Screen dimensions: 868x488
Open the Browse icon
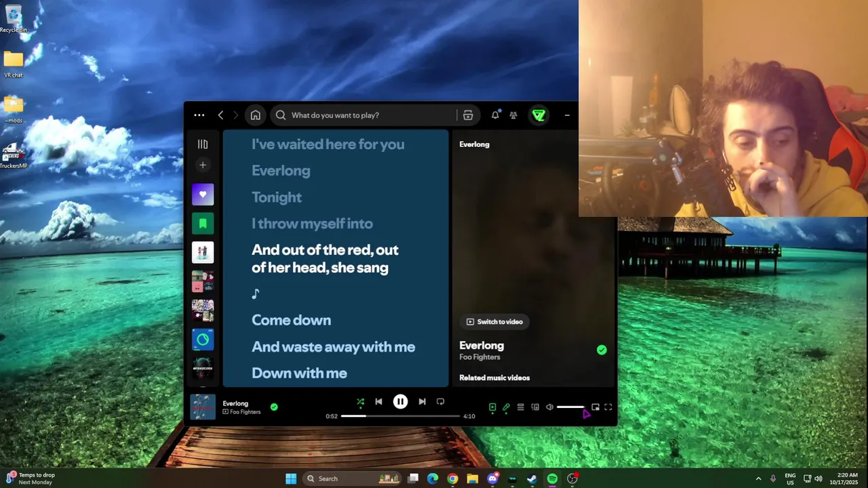[468, 115]
